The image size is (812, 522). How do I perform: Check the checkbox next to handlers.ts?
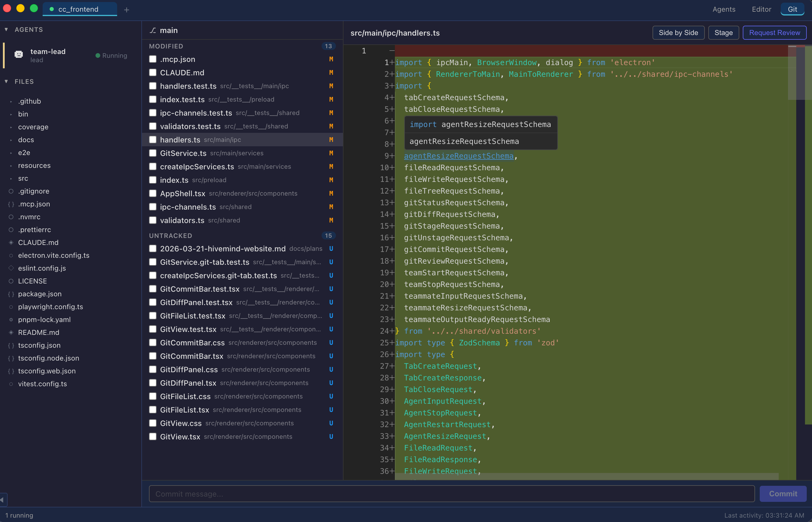152,139
